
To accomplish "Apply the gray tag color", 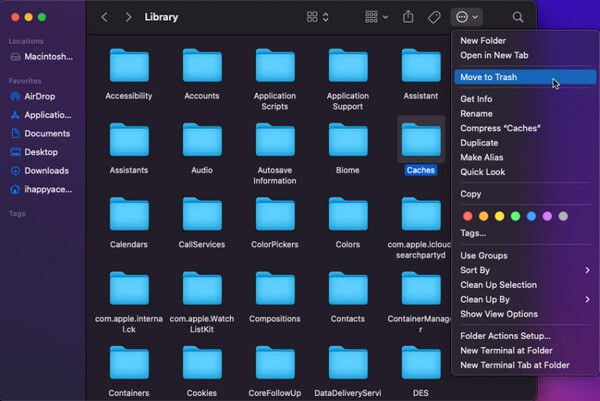I will coord(563,216).
